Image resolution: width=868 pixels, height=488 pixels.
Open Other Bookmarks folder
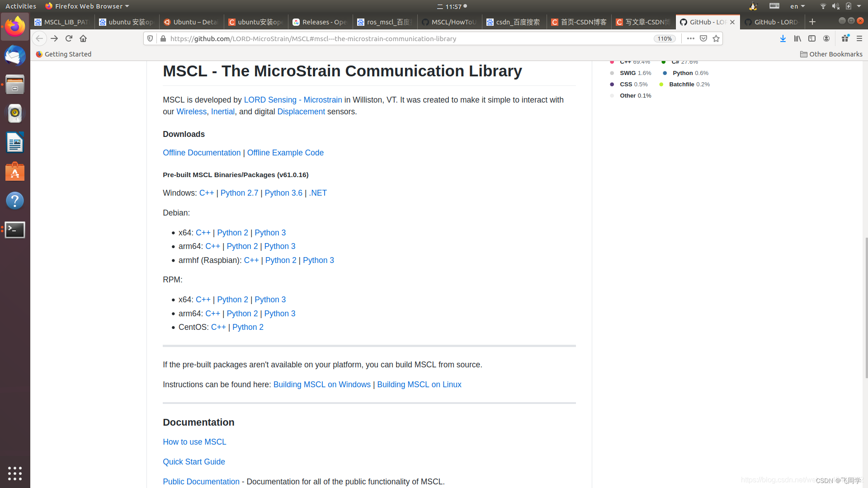831,54
